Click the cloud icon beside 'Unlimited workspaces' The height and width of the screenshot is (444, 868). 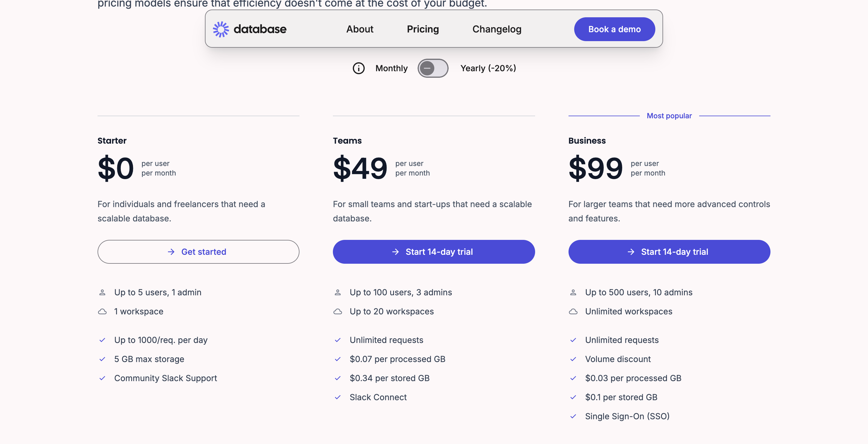[x=573, y=311]
